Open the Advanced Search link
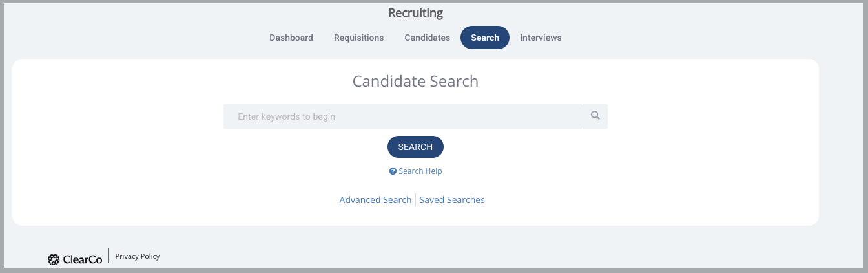 pos(375,200)
